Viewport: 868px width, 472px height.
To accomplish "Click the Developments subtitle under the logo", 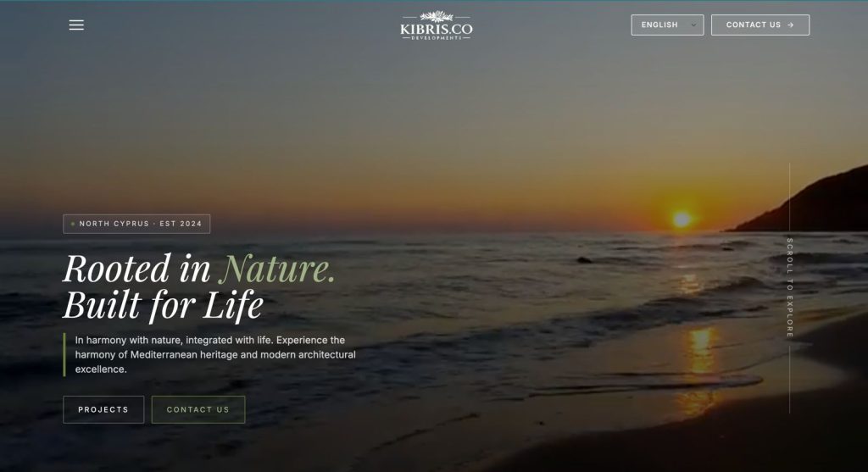I will 437,38.
